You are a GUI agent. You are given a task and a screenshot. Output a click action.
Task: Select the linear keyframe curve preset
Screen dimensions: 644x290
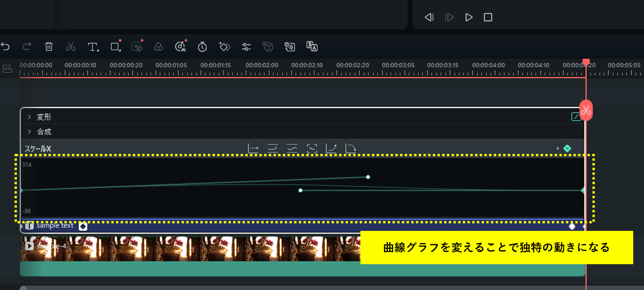click(254, 147)
